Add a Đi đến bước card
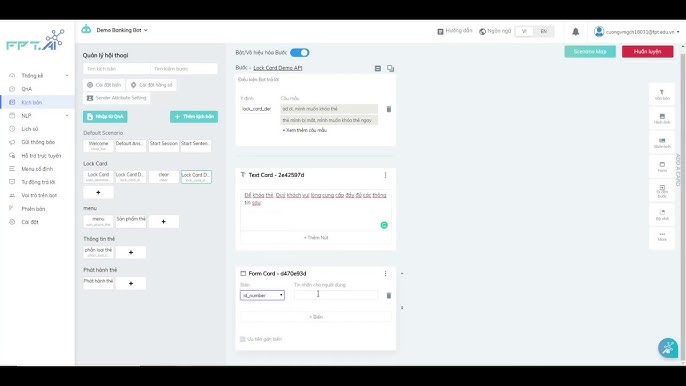 pyautogui.click(x=662, y=191)
